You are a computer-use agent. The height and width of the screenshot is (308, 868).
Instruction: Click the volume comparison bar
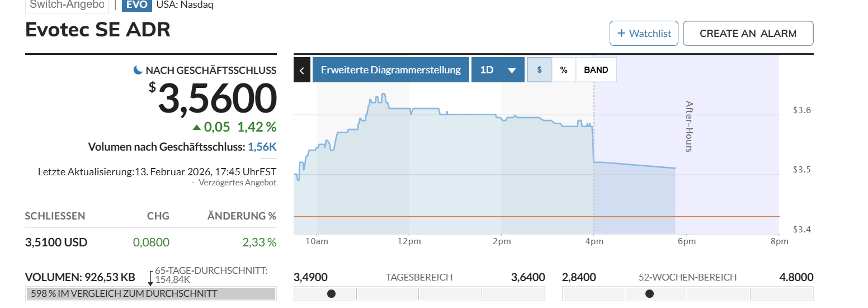150,293
